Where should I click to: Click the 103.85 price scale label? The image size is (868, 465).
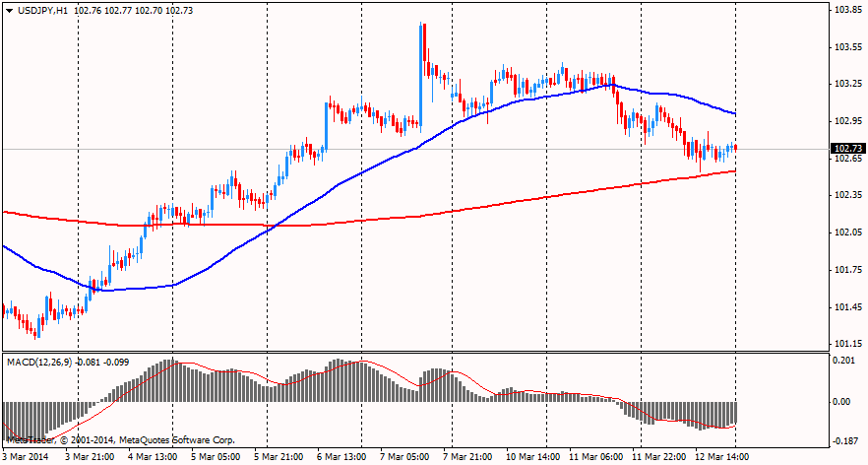pyautogui.click(x=847, y=10)
